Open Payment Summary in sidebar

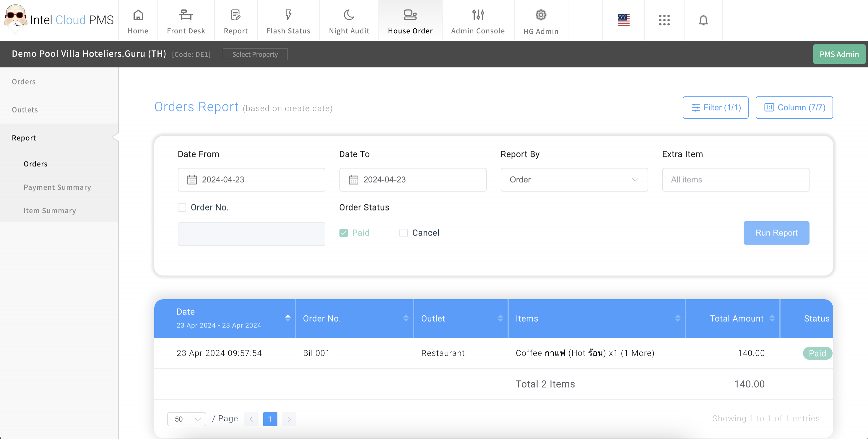click(57, 187)
